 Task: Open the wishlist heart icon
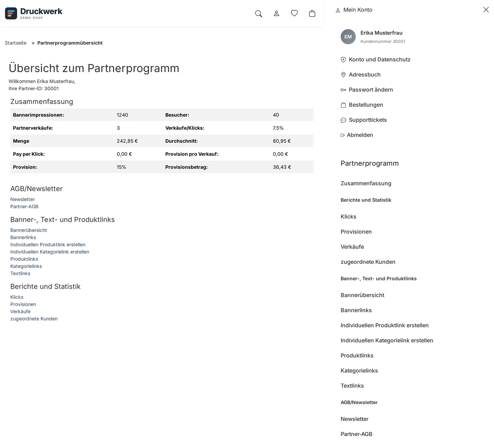(294, 13)
